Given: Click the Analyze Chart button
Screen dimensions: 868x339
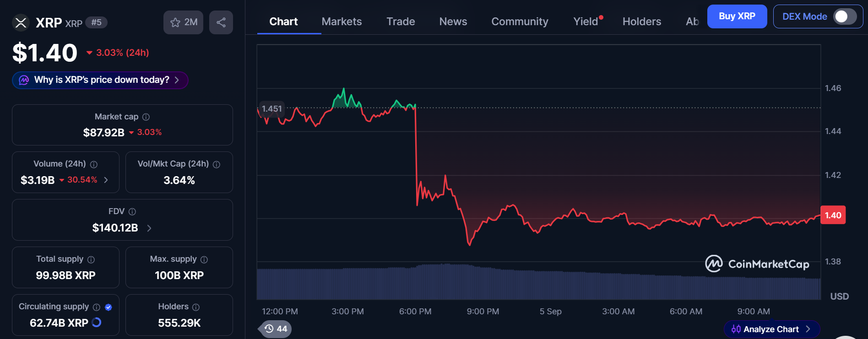Looking at the screenshot, I should pos(772,329).
